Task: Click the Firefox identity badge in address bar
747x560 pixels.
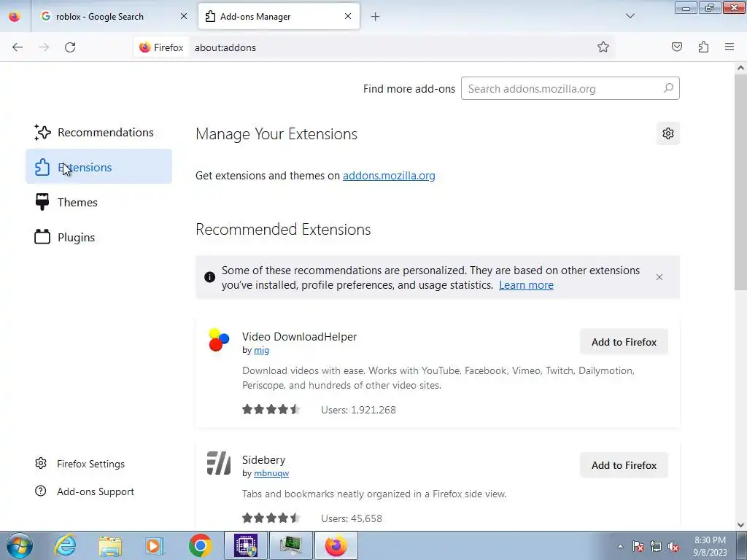Action: 161,47
